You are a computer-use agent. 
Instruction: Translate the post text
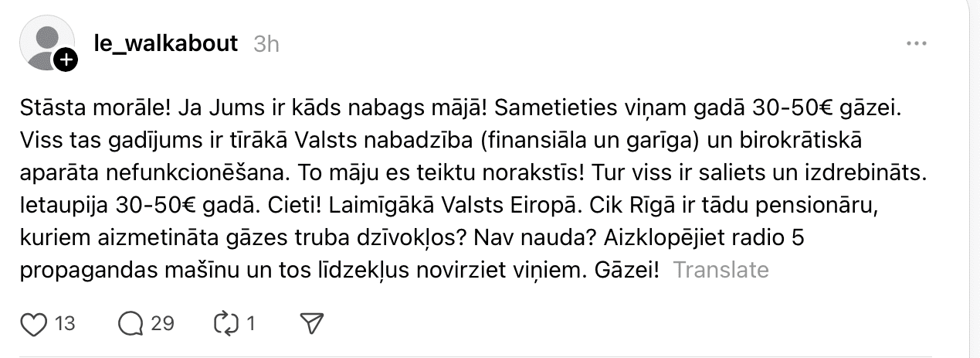pyautogui.click(x=721, y=270)
